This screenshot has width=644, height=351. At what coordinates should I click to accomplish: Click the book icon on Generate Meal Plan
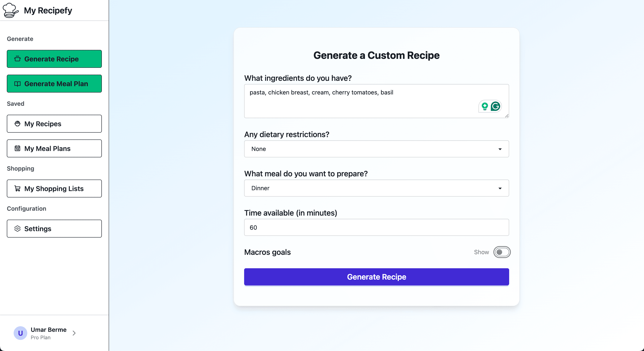(x=17, y=84)
